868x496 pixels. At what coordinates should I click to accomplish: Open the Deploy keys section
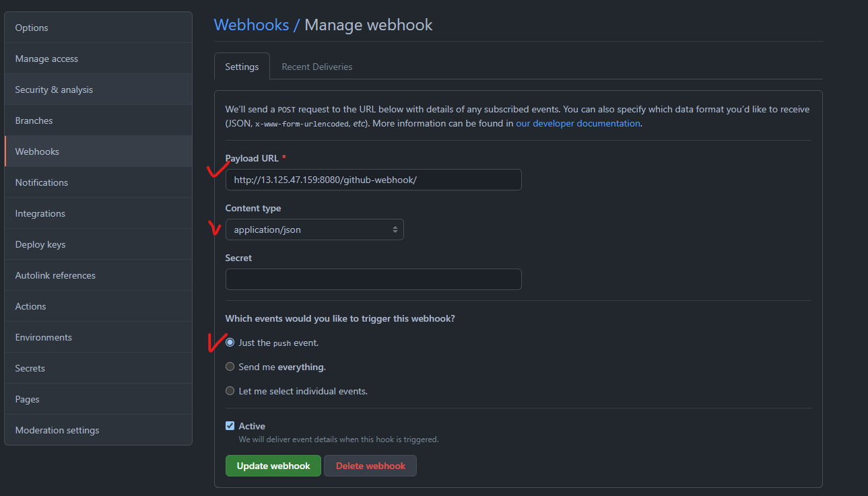coord(40,244)
